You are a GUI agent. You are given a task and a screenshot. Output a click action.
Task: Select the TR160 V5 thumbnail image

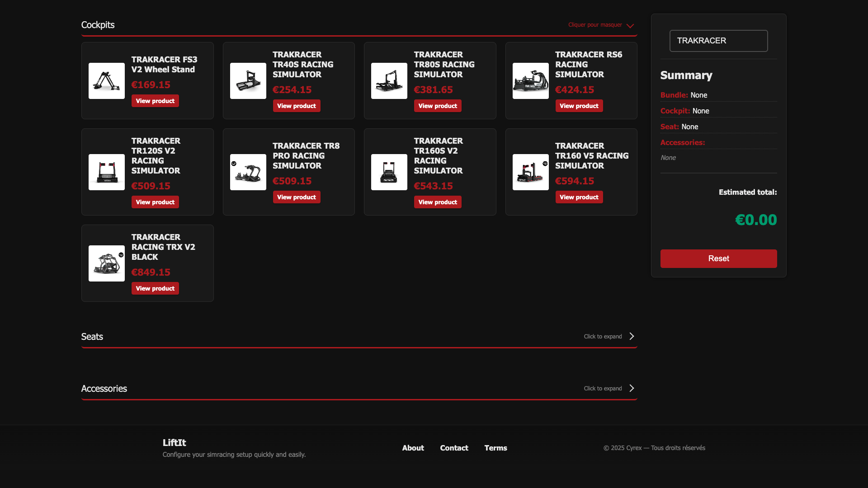pos(531,172)
